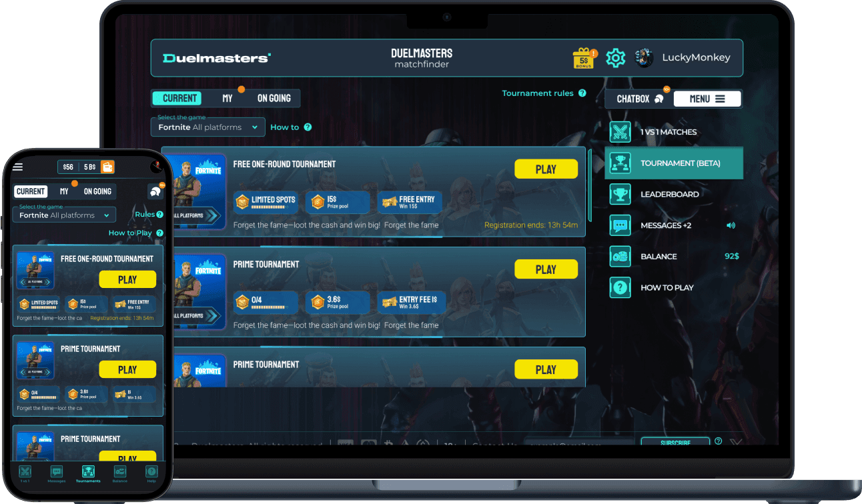Click the Tournament rules link
Viewport: 862px width, 504px height.
point(538,93)
